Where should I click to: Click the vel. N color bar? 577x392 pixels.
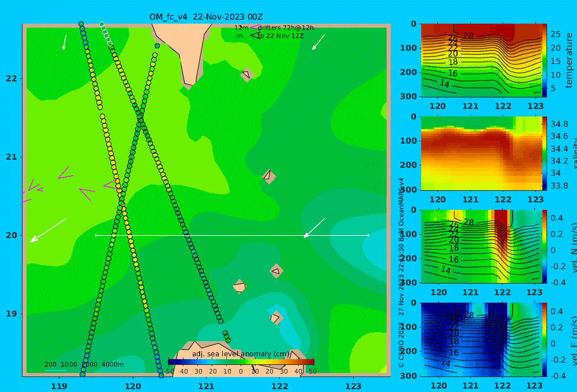pos(544,246)
